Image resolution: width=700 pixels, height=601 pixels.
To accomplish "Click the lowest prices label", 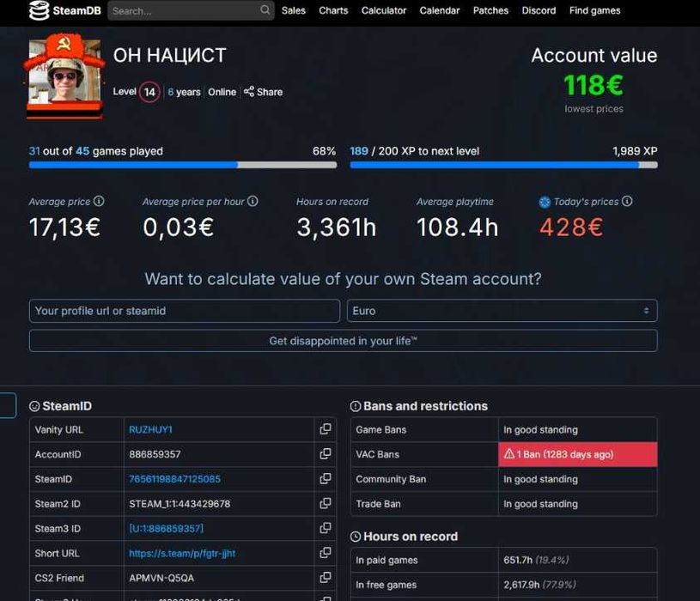I will point(593,109).
